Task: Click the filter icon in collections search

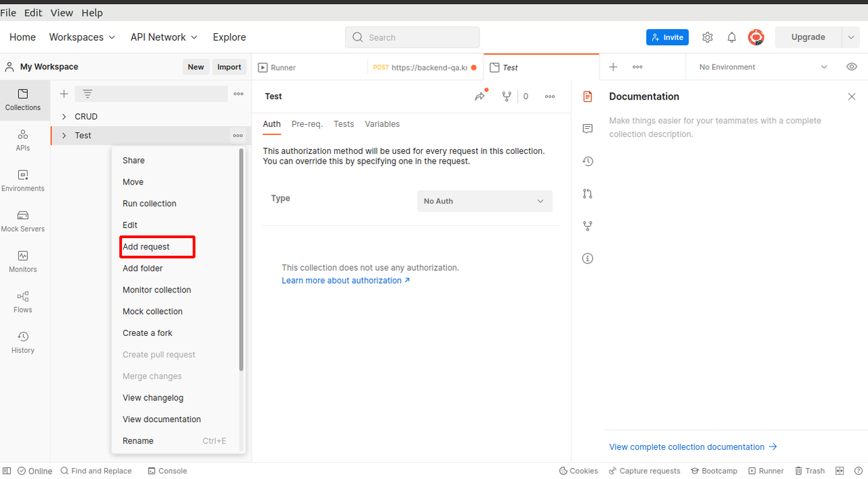Action: coord(87,94)
